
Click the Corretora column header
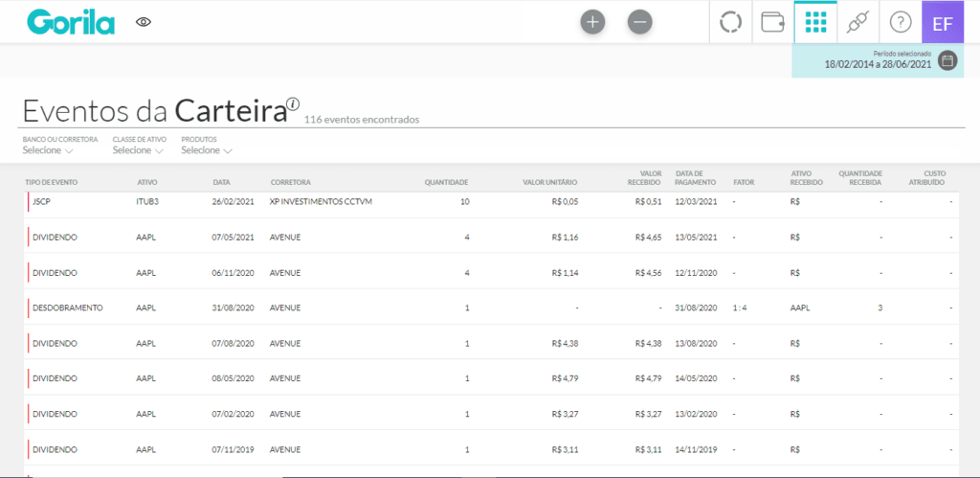[x=291, y=183]
